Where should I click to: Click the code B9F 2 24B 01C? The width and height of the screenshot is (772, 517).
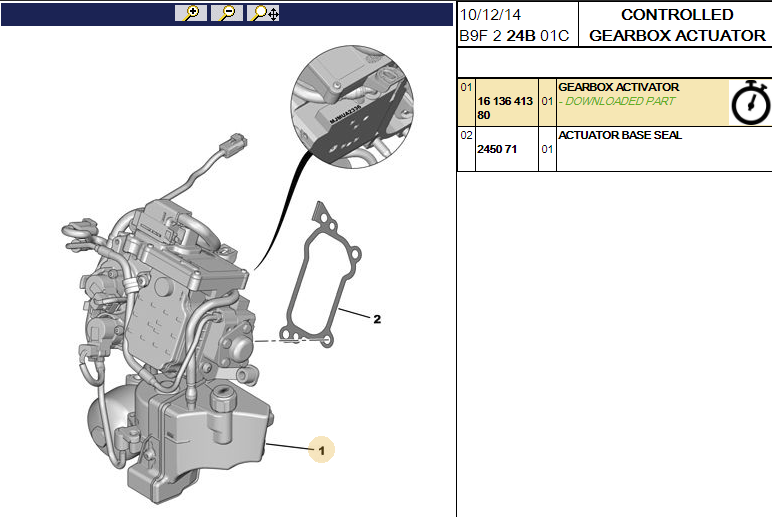[514, 35]
